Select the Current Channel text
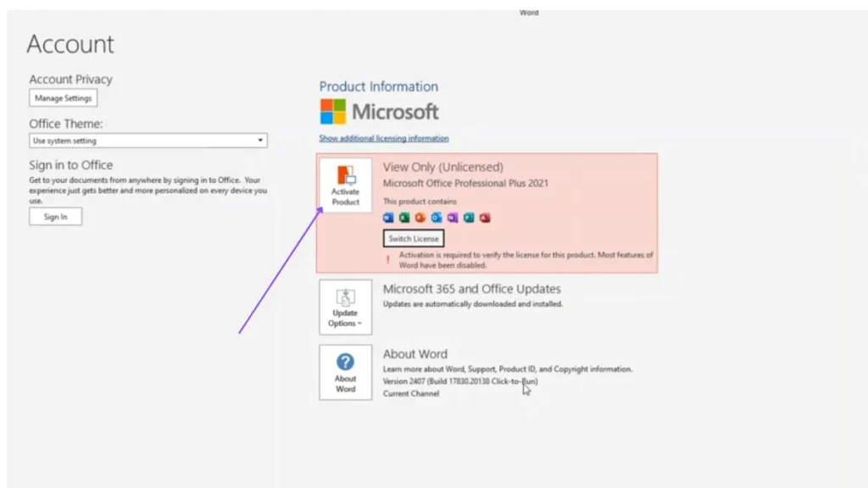 click(411, 393)
